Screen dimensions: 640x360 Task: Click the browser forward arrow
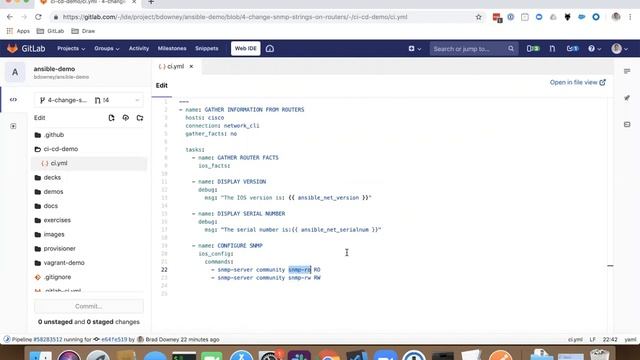(x=24, y=17)
